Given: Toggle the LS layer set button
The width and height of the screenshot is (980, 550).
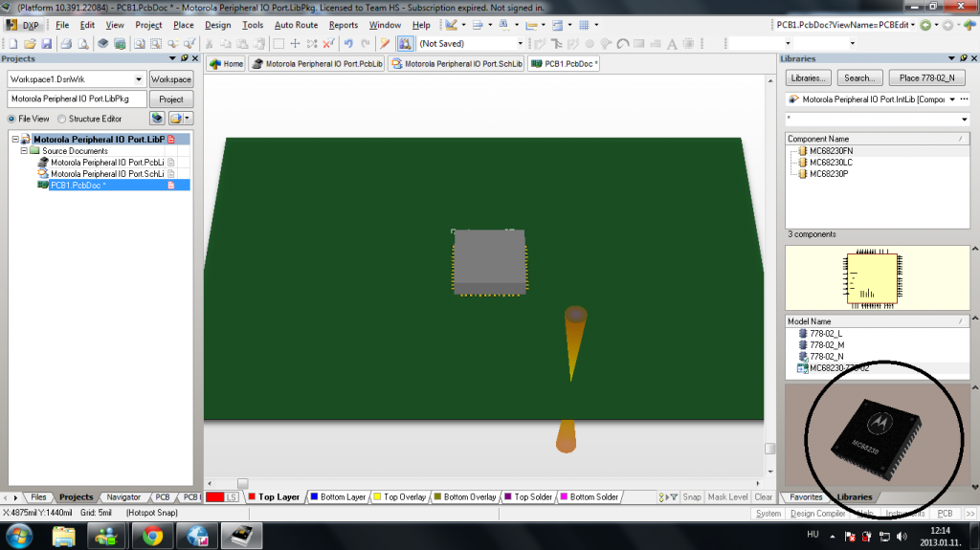Looking at the screenshot, I should coord(232,496).
